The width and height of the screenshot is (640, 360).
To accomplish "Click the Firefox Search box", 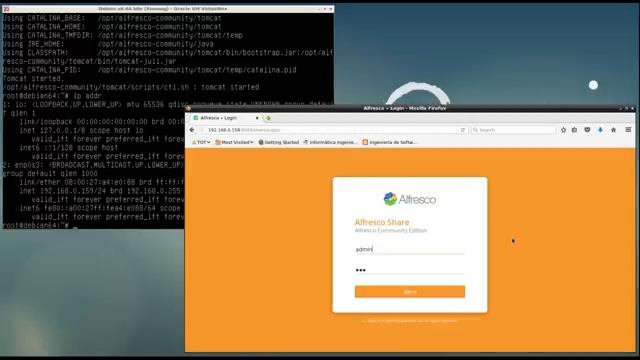I will (x=513, y=130).
